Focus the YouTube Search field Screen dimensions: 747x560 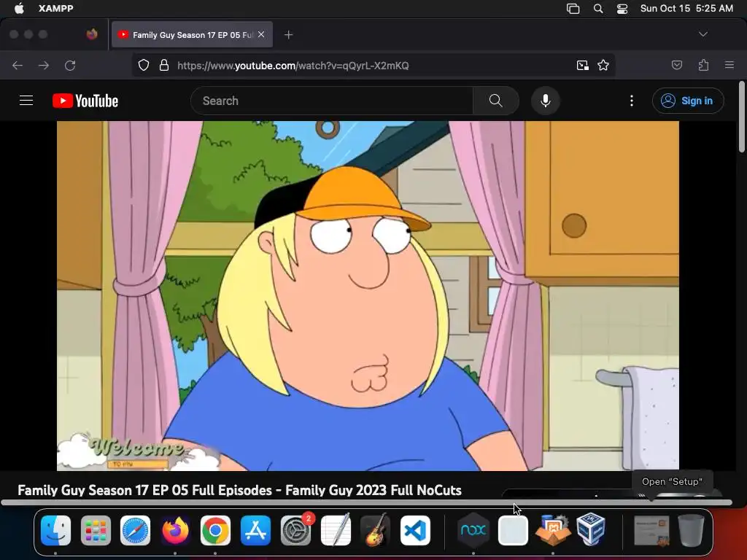[332, 101]
